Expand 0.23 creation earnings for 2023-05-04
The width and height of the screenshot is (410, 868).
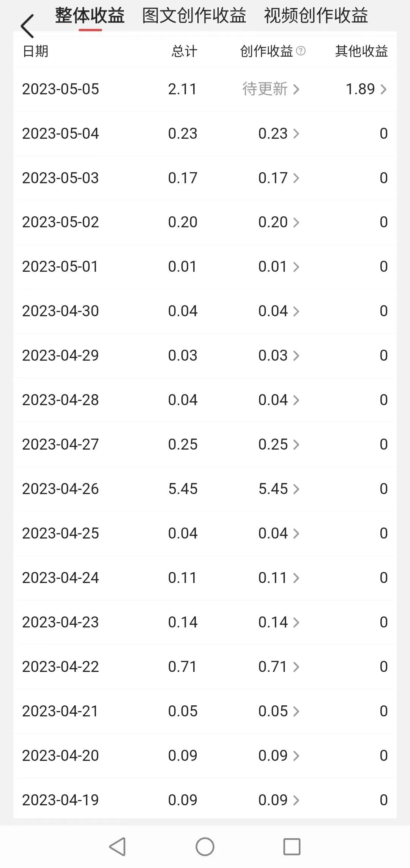coord(279,133)
